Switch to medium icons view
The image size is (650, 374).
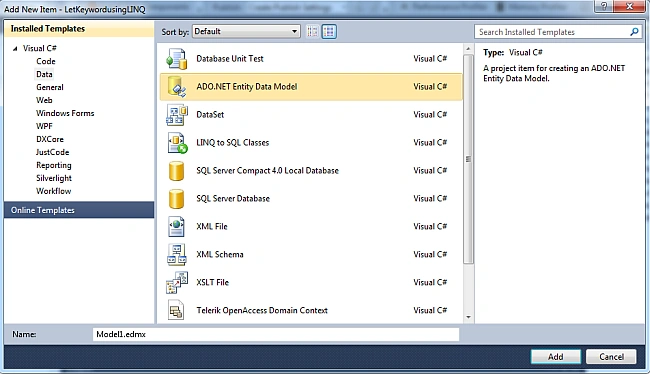pyautogui.click(x=329, y=32)
